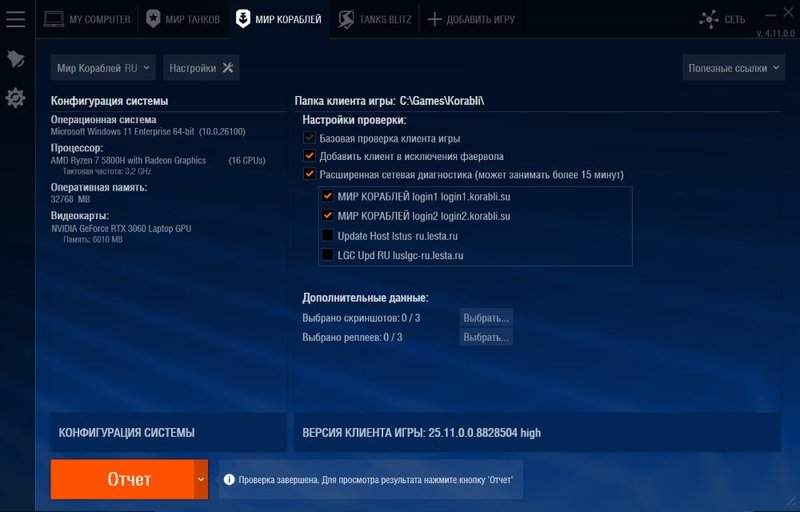Click the plus icon for Добавить игру
Screen dimensions: 800x512
pos(434,19)
